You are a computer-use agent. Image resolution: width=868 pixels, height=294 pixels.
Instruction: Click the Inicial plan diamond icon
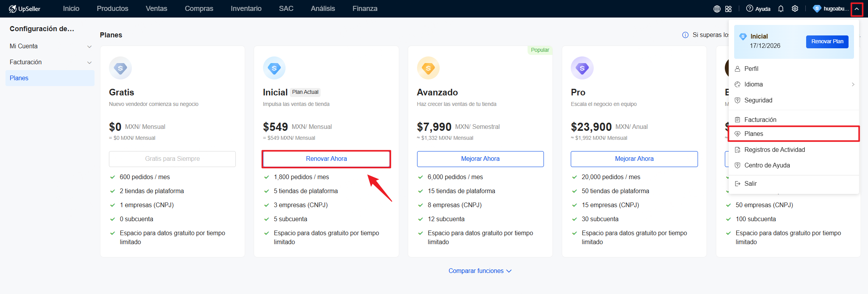click(274, 68)
